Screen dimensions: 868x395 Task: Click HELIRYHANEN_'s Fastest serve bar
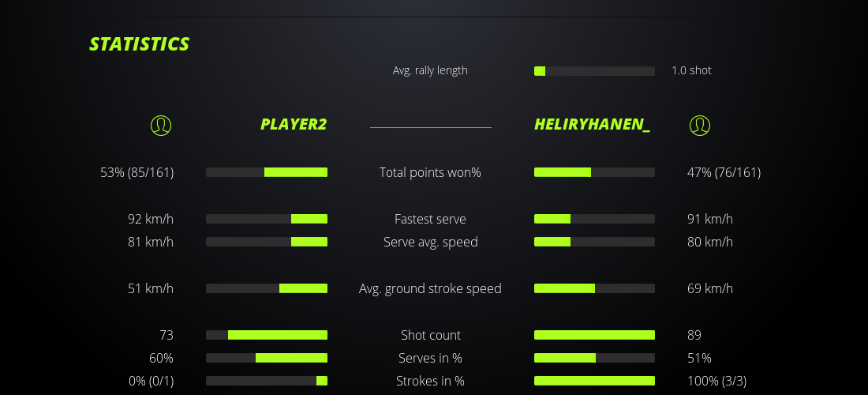point(594,219)
